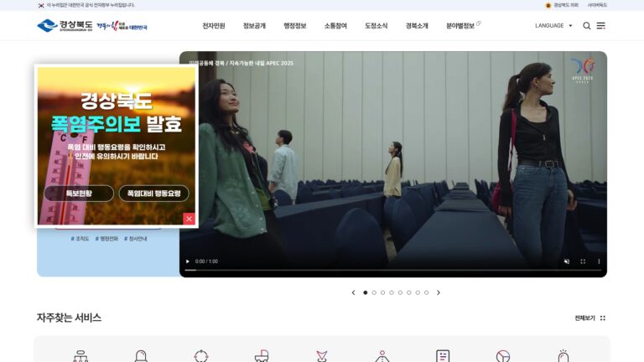Open the 도정소식 menu item
Viewport: 644px width, 362px height.
pos(377,26)
